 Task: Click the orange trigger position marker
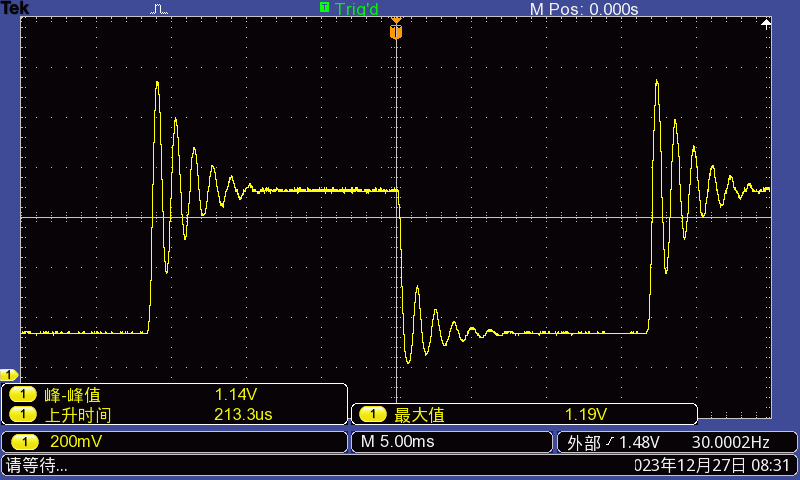(396, 32)
